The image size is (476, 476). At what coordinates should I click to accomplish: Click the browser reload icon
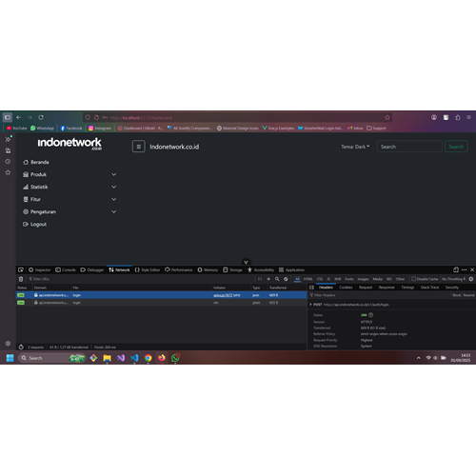pos(41,117)
